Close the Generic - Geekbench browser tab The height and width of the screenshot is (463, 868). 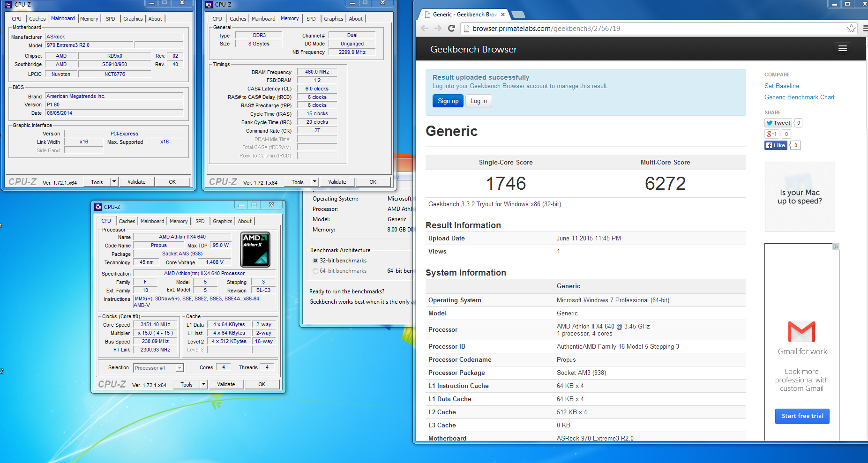tap(503, 15)
